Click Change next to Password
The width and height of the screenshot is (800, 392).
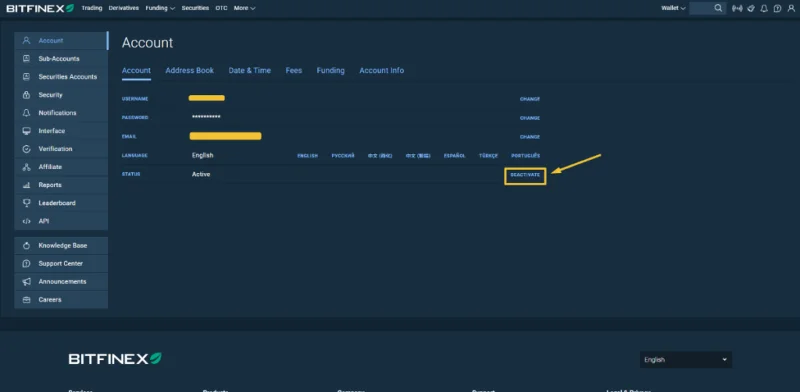pyautogui.click(x=530, y=118)
